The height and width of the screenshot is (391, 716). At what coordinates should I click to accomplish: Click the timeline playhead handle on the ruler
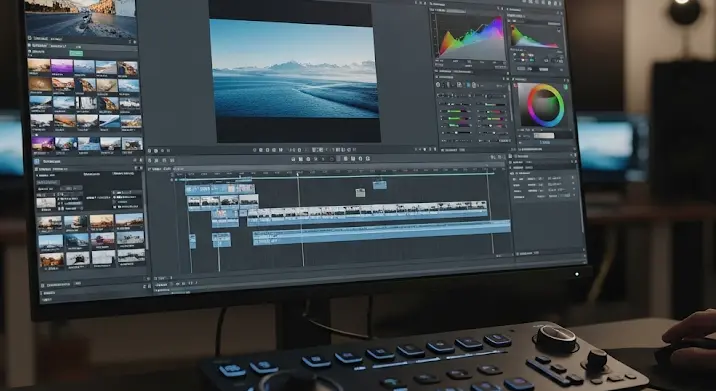298,174
